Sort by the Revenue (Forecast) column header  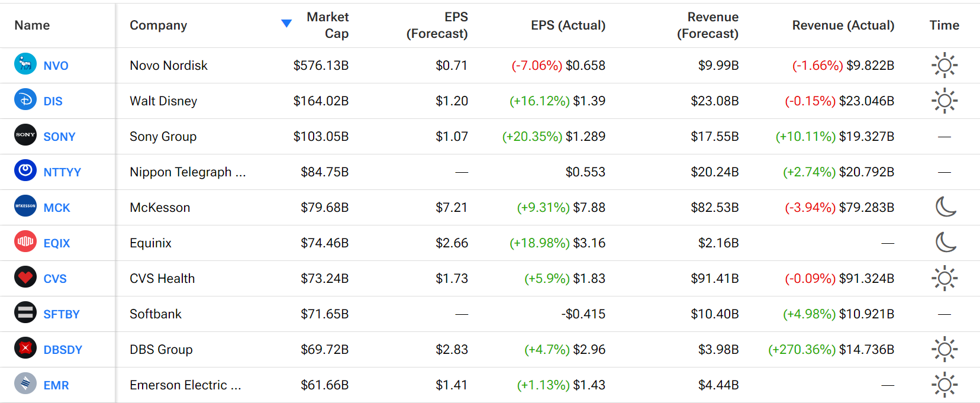(x=708, y=25)
